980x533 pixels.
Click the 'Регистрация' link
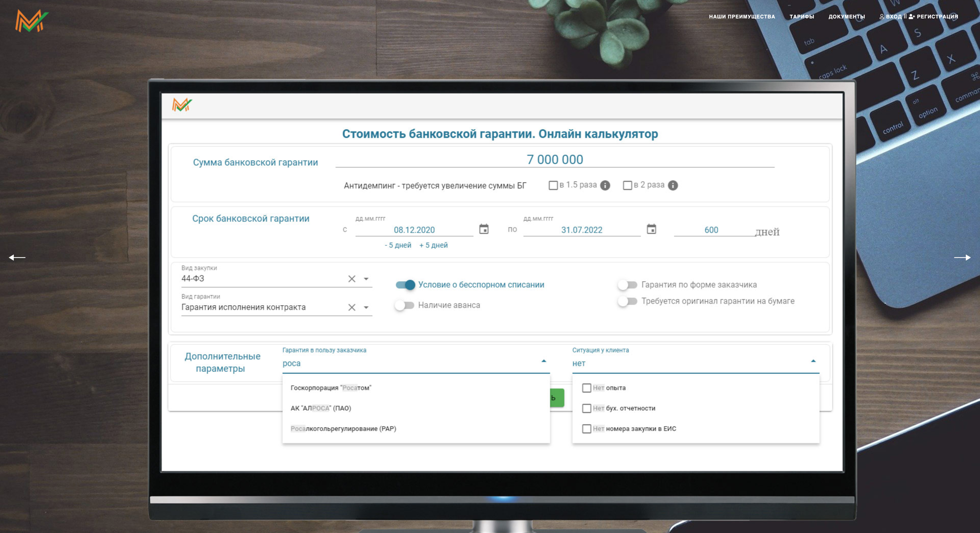pos(933,17)
